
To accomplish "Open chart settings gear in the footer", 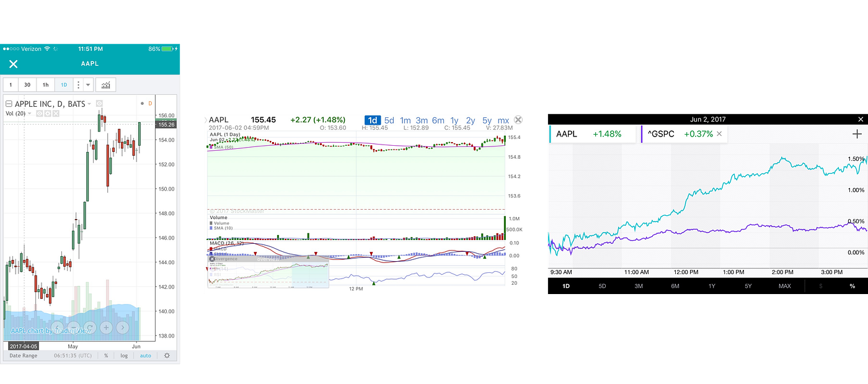I will coord(167,355).
